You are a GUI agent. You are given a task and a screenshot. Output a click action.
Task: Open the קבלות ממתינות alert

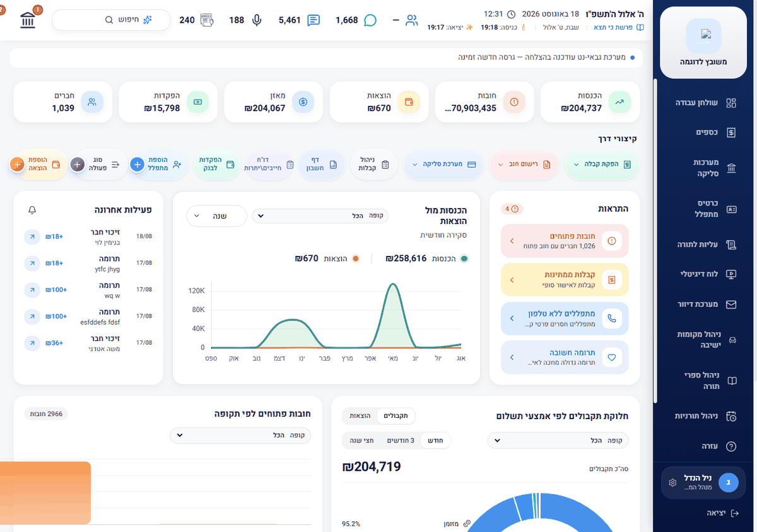coord(565,279)
